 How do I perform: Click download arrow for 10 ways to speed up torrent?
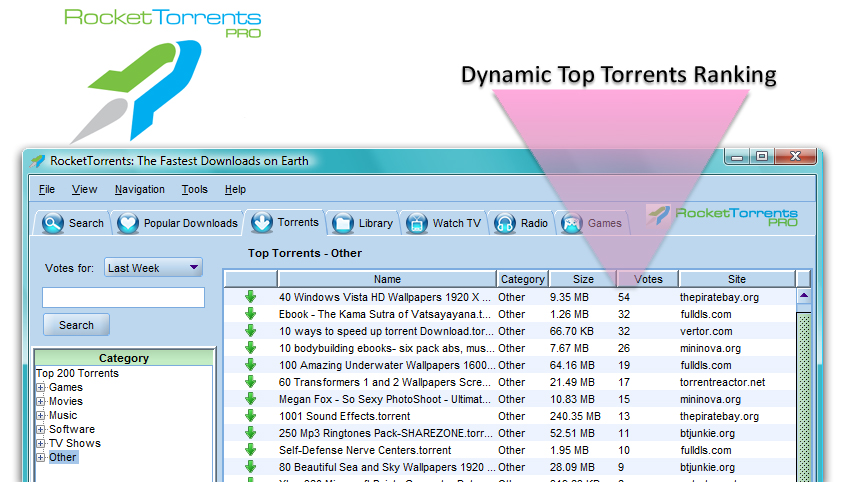250,331
